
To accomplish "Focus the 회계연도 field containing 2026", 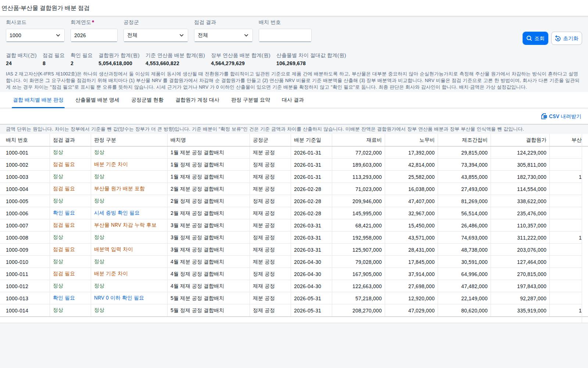I will click(94, 35).
